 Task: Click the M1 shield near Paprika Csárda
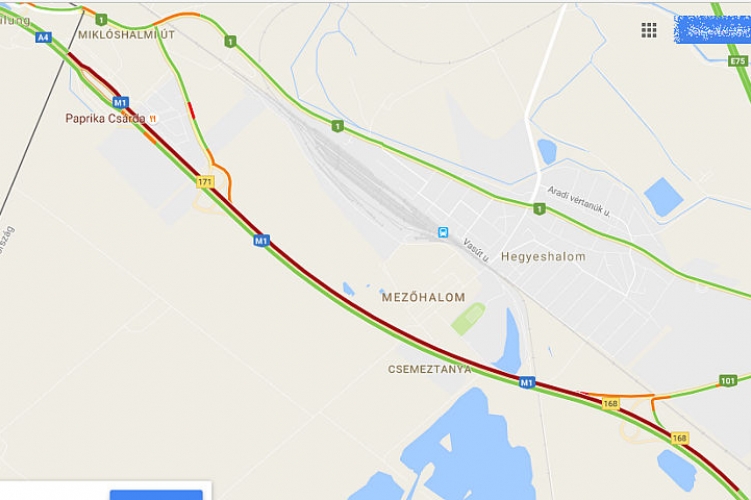(120, 102)
